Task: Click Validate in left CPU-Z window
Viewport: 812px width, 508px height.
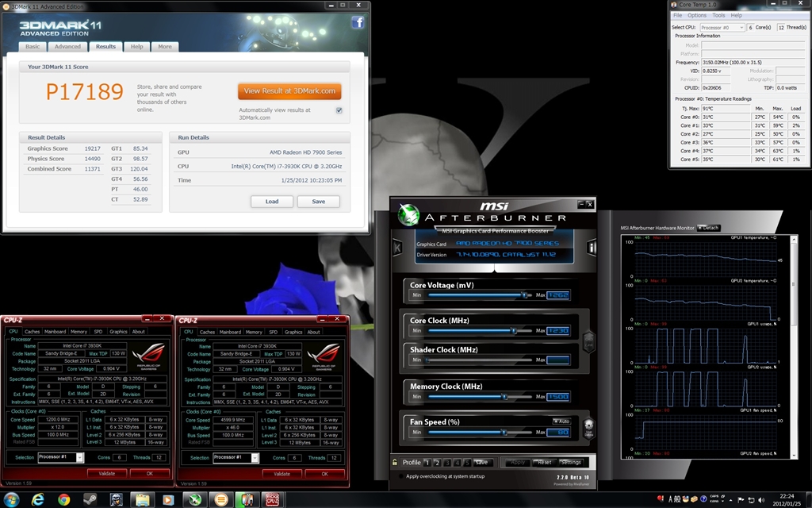Action: click(107, 473)
